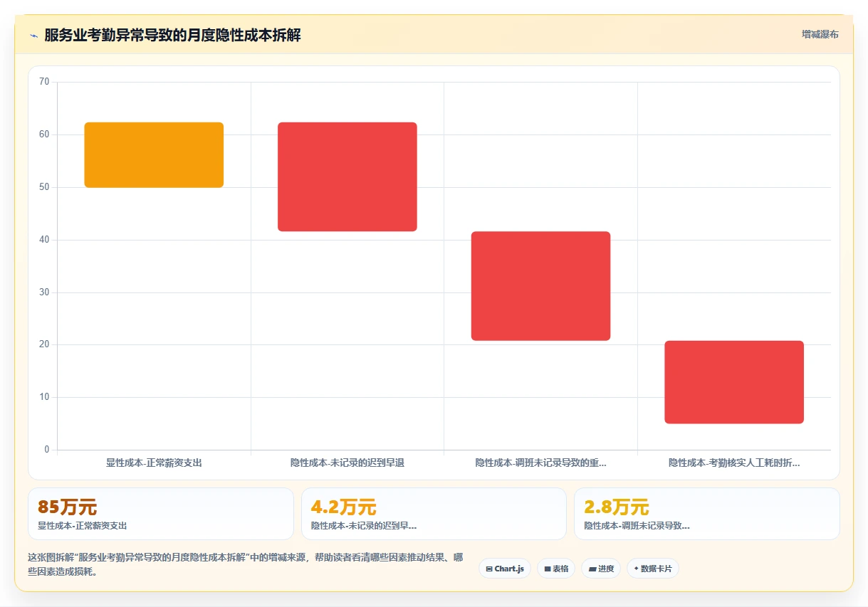Select the red 调班未记录导致的重... bar
Screen dimensions: 868x607
pos(540,286)
